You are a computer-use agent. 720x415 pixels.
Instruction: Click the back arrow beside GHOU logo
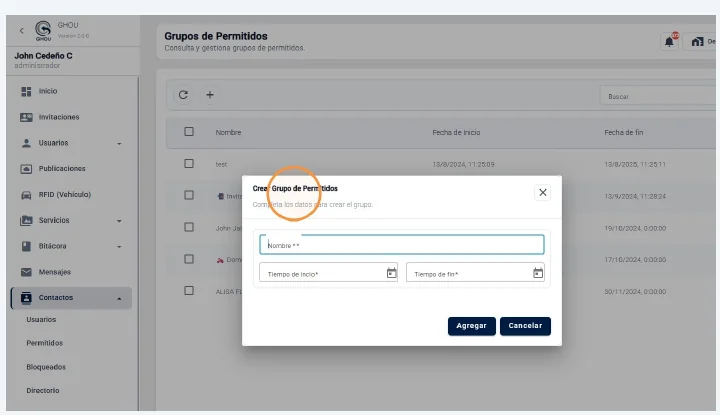click(x=22, y=31)
